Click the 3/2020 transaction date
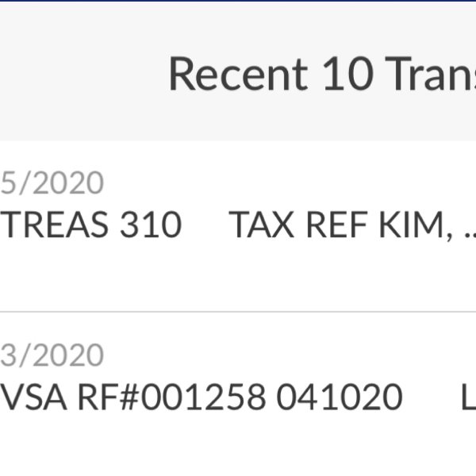 pos(52,355)
